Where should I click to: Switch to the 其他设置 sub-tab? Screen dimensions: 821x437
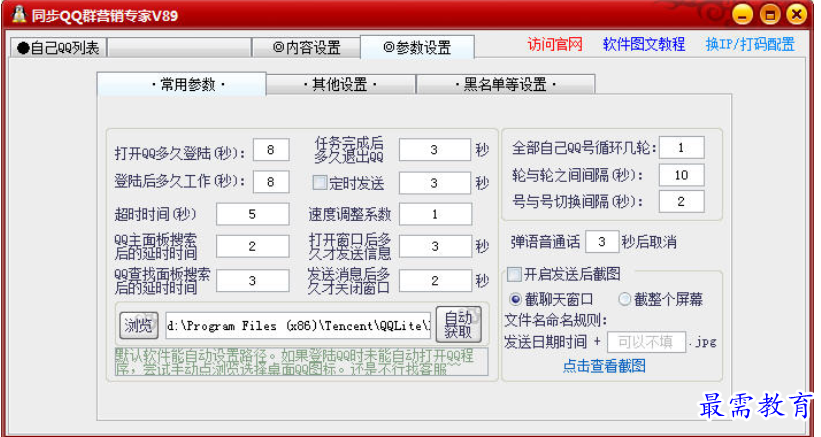click(x=341, y=84)
